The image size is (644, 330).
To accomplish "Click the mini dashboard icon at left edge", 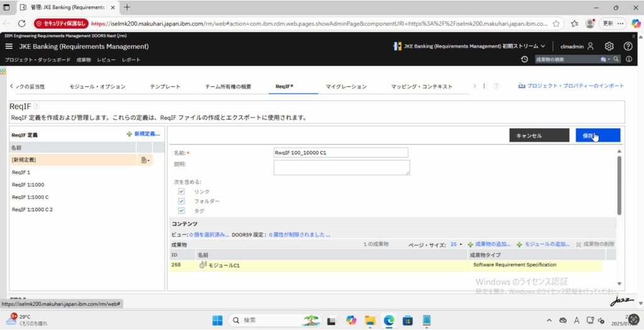I will 3,72.
